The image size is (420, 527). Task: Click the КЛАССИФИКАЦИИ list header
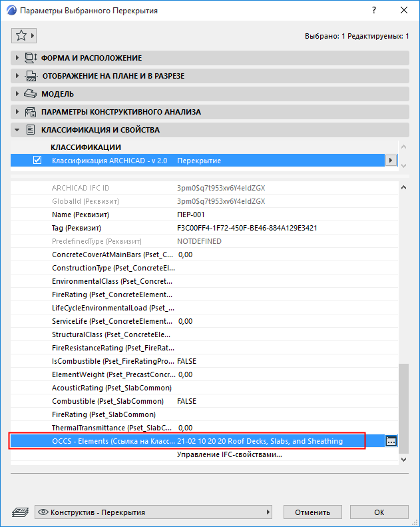(86, 147)
